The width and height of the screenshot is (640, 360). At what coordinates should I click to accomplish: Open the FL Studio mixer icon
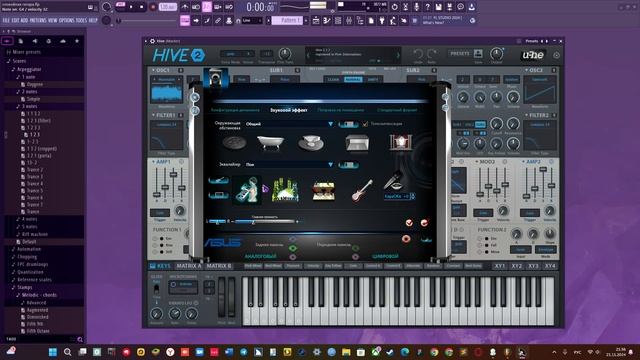[x=349, y=20]
